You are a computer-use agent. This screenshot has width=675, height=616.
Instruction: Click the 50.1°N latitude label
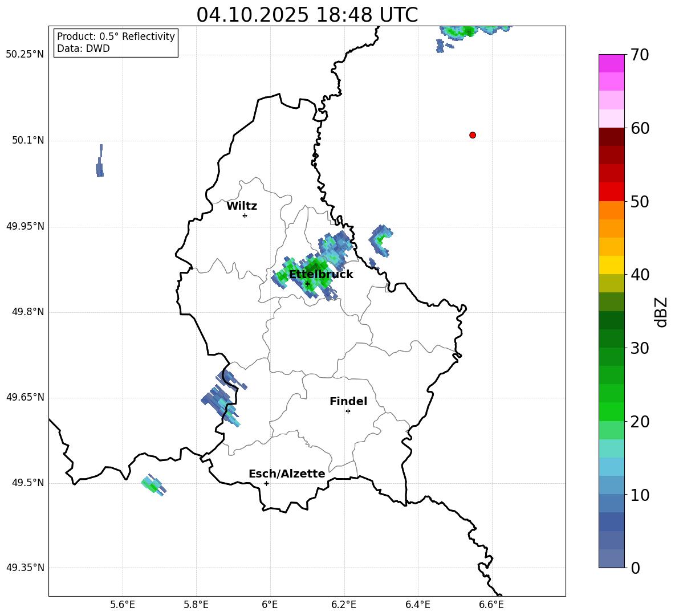(28, 141)
